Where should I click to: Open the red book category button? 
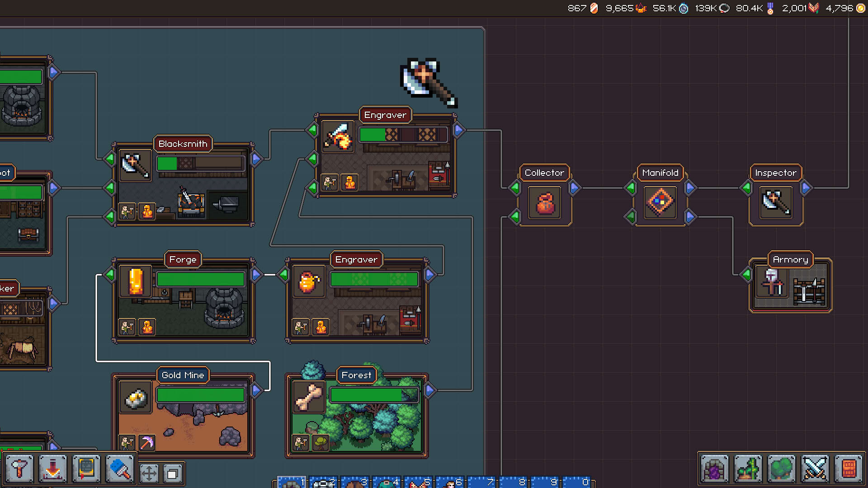(849, 469)
